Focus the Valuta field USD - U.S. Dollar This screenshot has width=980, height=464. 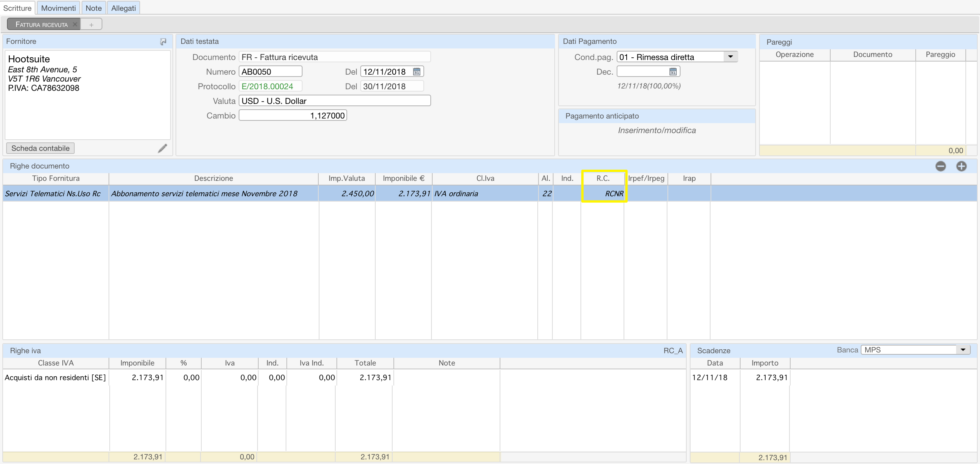point(334,101)
